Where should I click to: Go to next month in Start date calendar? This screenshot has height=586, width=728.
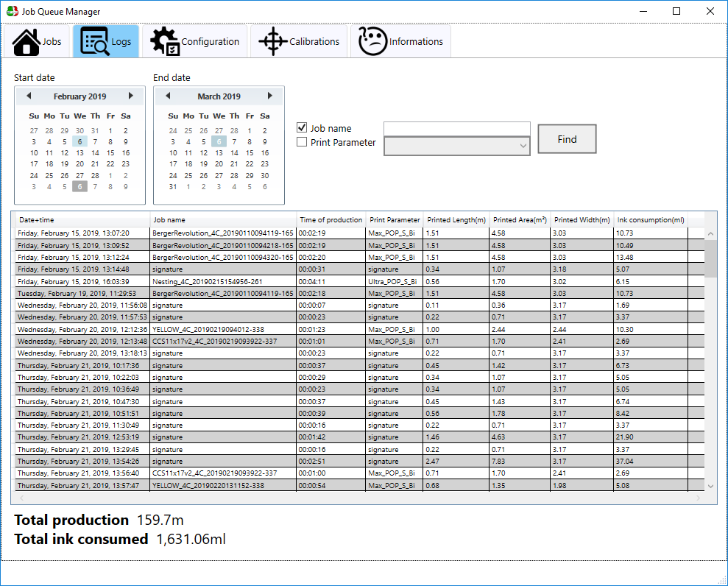[x=130, y=96]
